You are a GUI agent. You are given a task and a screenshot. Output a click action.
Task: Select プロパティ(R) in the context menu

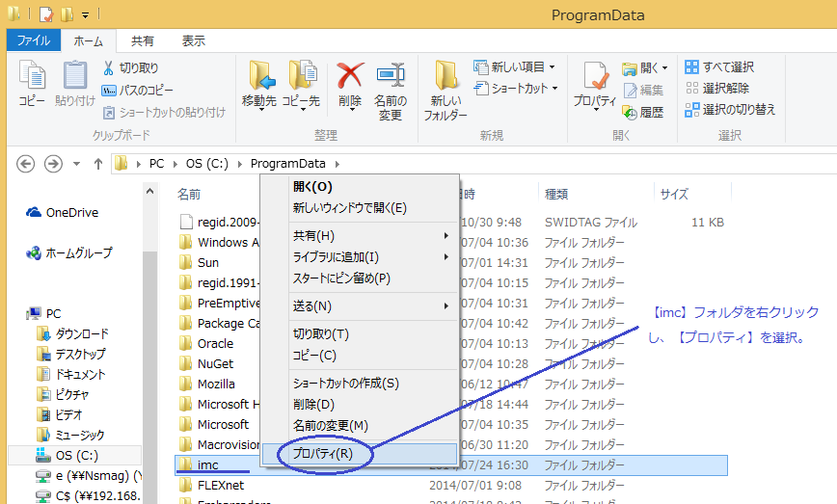click(323, 454)
